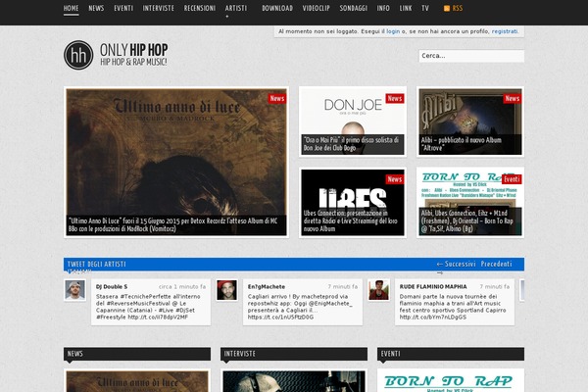
Task: Open DJ Double S avatar picture
Action: 74,290
